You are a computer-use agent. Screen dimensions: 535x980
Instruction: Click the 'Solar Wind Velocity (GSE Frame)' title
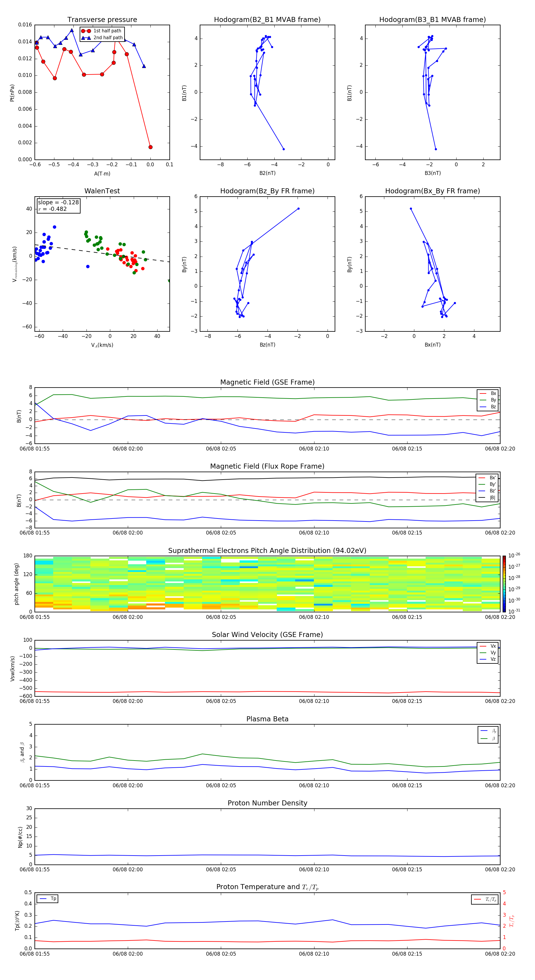(x=267, y=635)
